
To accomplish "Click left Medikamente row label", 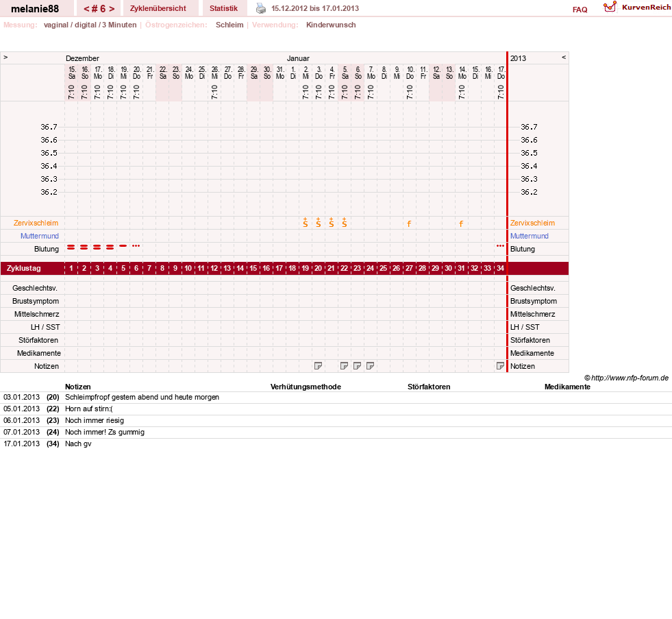I will (39, 353).
